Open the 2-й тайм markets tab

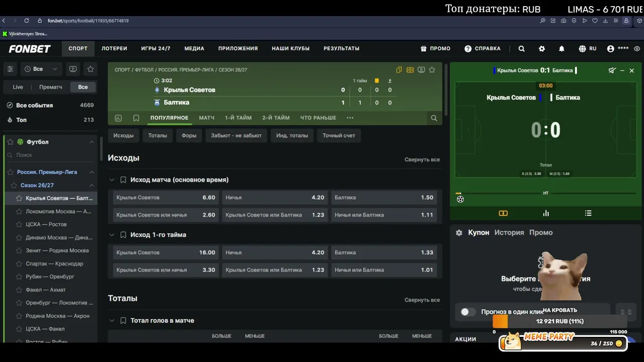(276, 118)
